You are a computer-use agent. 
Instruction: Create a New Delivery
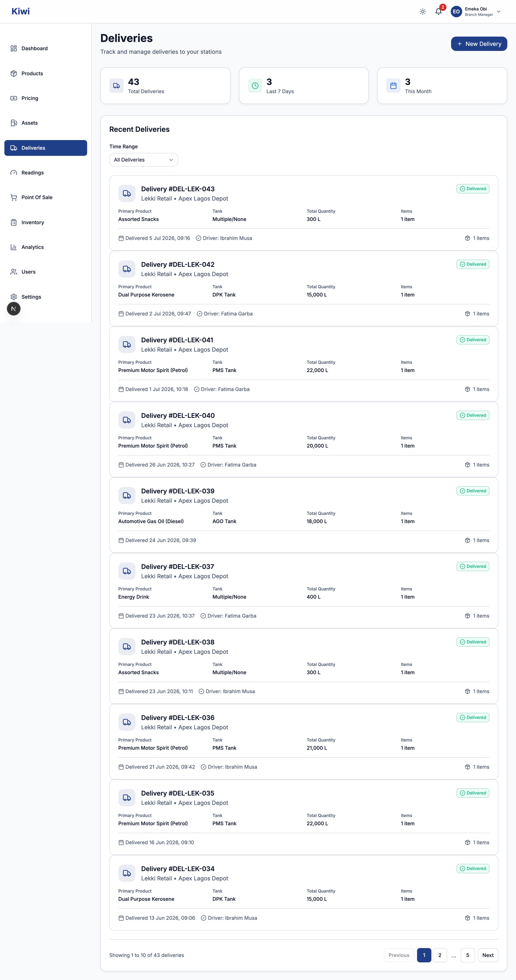point(479,44)
